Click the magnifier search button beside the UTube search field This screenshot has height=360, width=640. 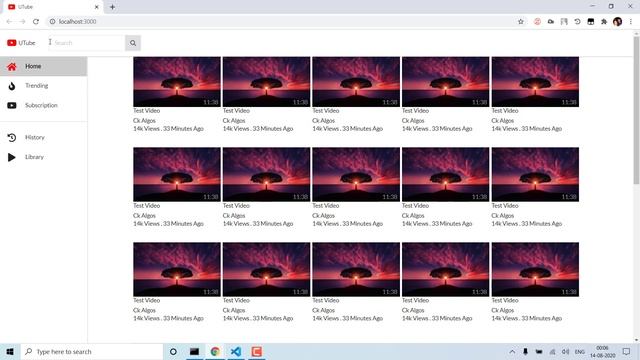tap(133, 43)
